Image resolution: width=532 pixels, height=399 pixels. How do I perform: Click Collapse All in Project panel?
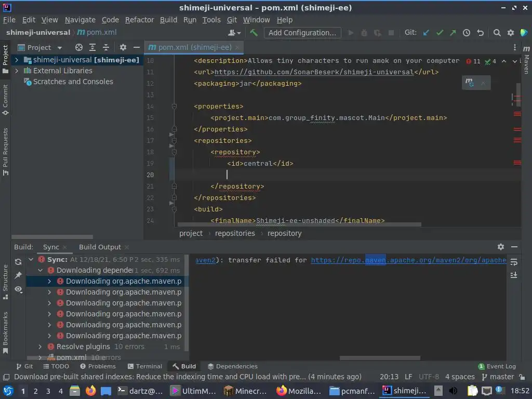coord(106,47)
